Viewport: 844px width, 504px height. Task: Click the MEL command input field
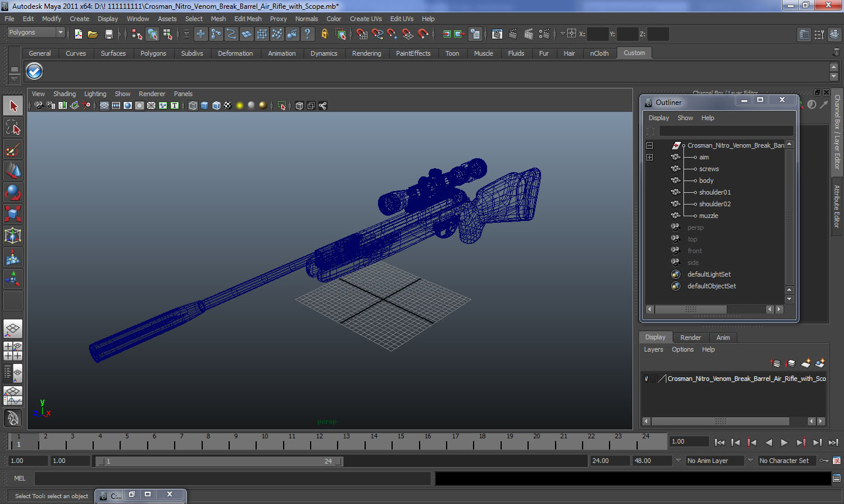click(x=233, y=478)
